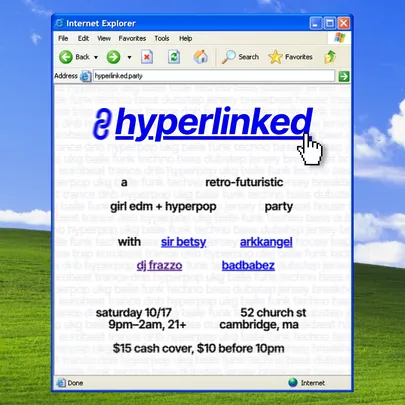Image resolution: width=405 pixels, height=405 pixels.
Task: Click the 'Done' status bar text
Action: 75,383
